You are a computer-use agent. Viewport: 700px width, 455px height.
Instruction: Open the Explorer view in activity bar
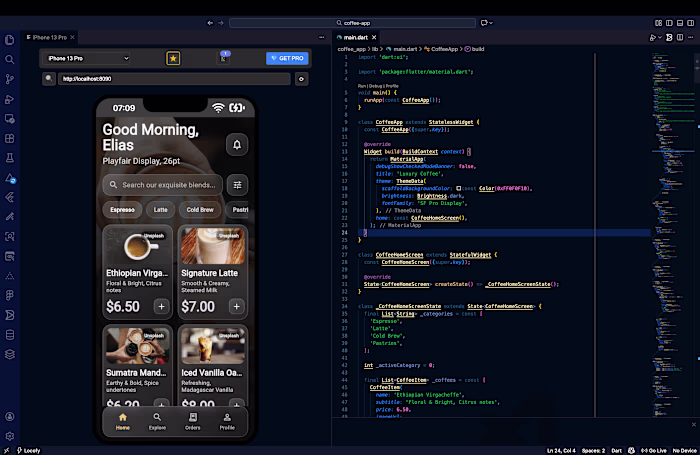tap(9, 40)
